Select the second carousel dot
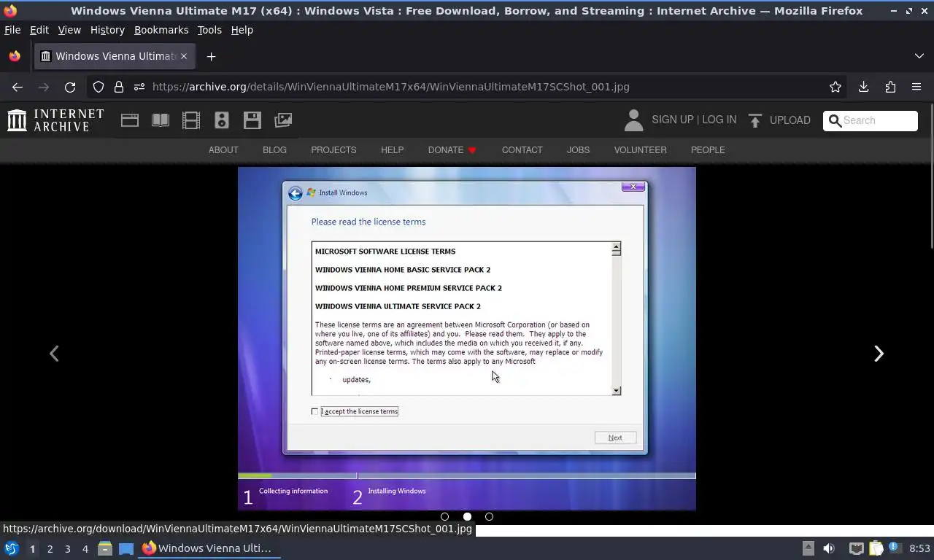Image resolution: width=934 pixels, height=560 pixels. point(467,516)
